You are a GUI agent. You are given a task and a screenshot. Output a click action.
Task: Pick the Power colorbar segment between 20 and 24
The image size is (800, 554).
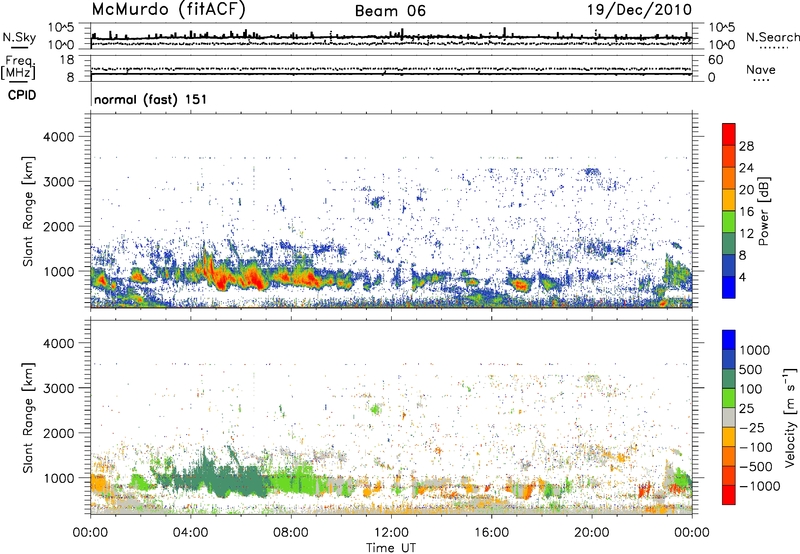click(x=729, y=178)
